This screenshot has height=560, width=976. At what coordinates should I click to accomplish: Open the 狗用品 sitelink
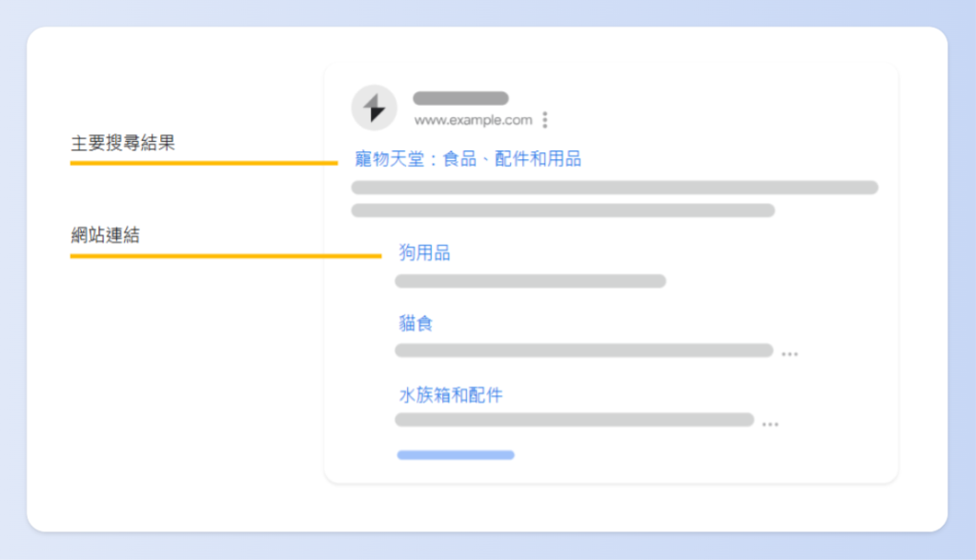click(424, 253)
